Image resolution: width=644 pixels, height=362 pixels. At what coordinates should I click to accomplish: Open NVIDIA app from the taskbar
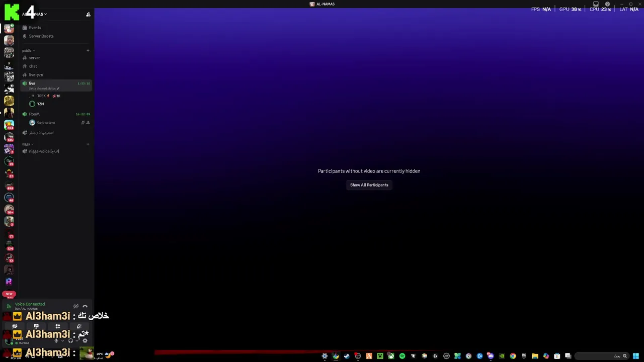coord(502,356)
